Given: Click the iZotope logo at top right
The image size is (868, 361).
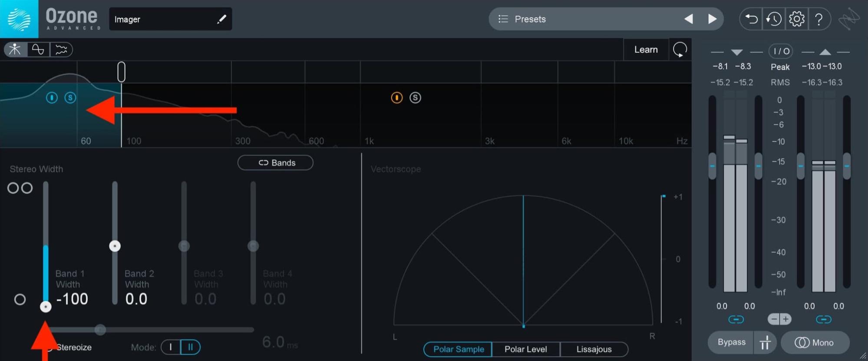Looking at the screenshot, I should (848, 20).
